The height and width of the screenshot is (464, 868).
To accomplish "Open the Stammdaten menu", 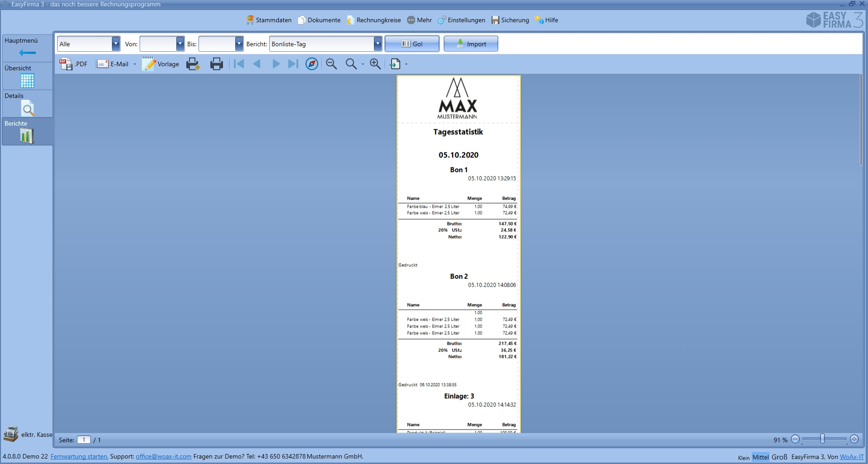I will coord(269,20).
